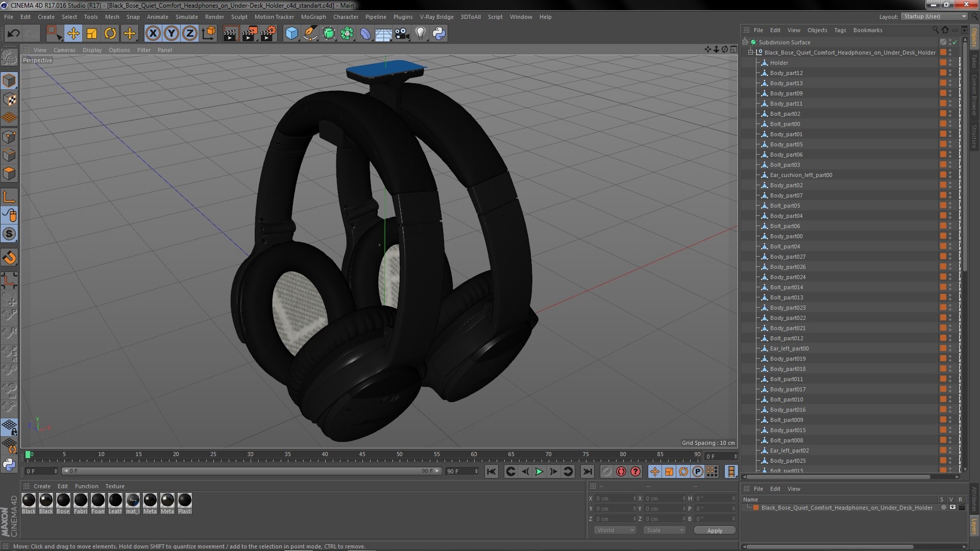Image resolution: width=980 pixels, height=551 pixels.
Task: Select Body_part027 in object list
Action: (788, 257)
